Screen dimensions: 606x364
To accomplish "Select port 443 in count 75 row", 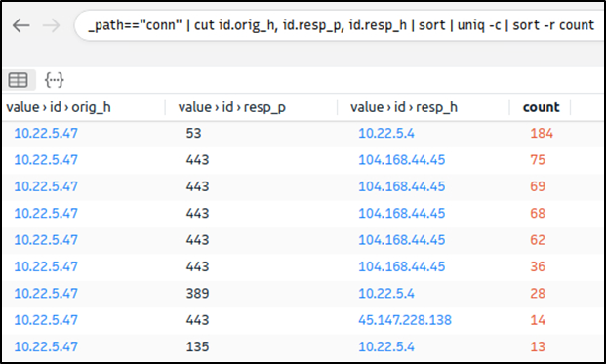I will (x=197, y=160).
